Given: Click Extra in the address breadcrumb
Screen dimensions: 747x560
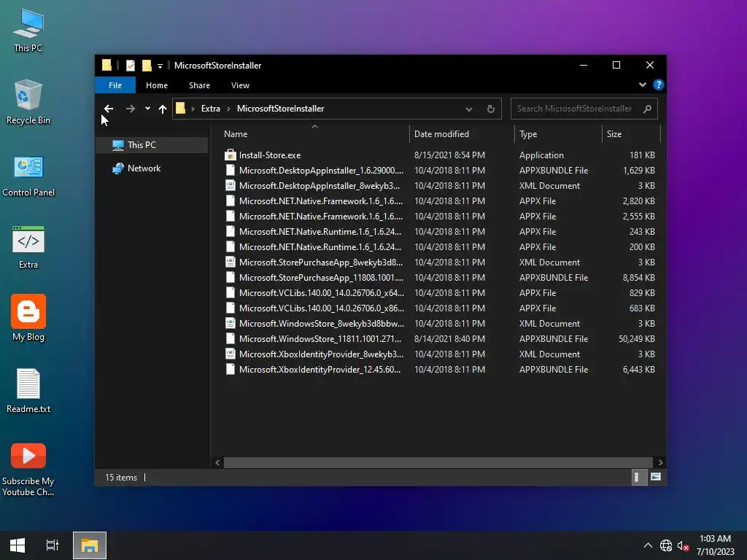Looking at the screenshot, I should pos(211,109).
